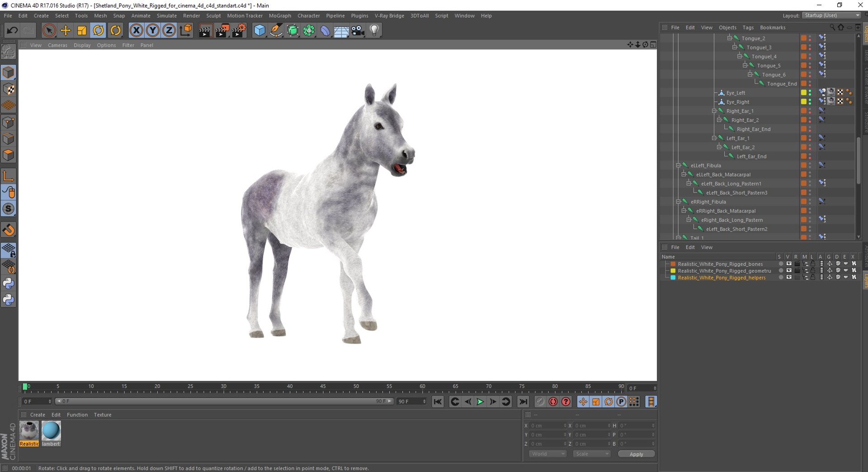Viewport: 868px width, 472px height.
Task: Select the lambert material thumbnail
Action: click(51, 433)
